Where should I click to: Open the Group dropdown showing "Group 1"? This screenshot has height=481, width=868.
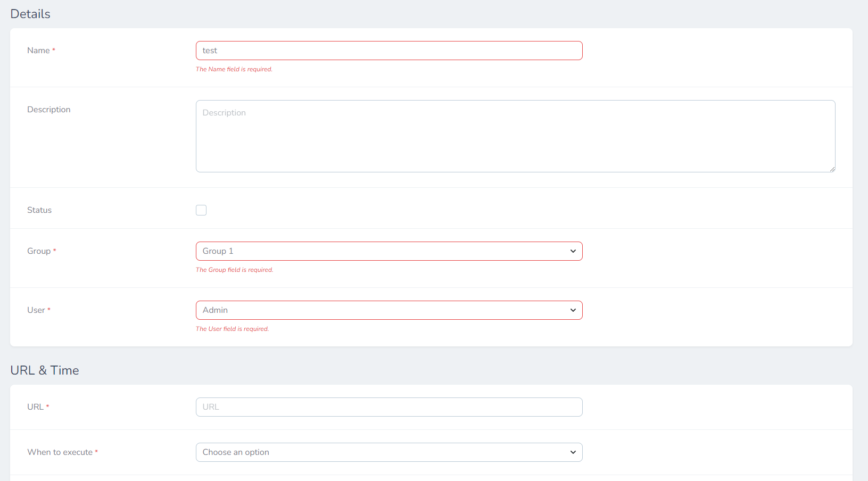[389, 251]
